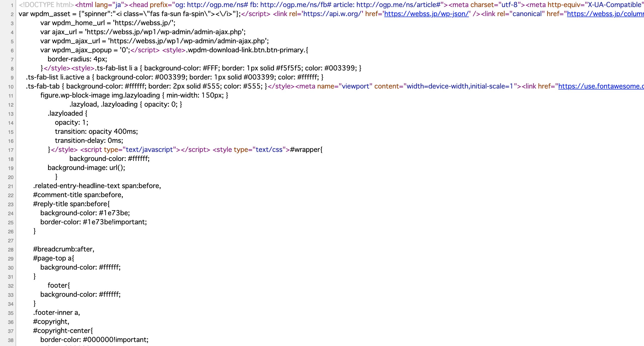The height and width of the screenshot is (346, 644).
Task: Click 'var wpdm_ajax_url' on line 5
Action: pos(70,41)
